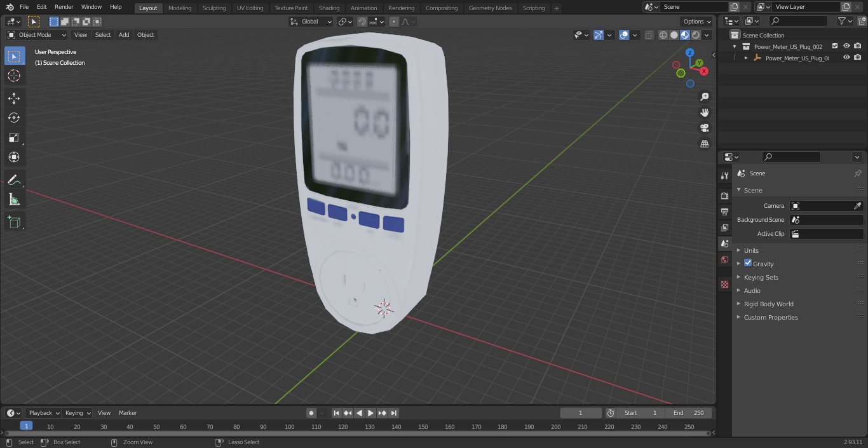
Task: Click the zoom viewport magnifier icon
Action: 704,97
